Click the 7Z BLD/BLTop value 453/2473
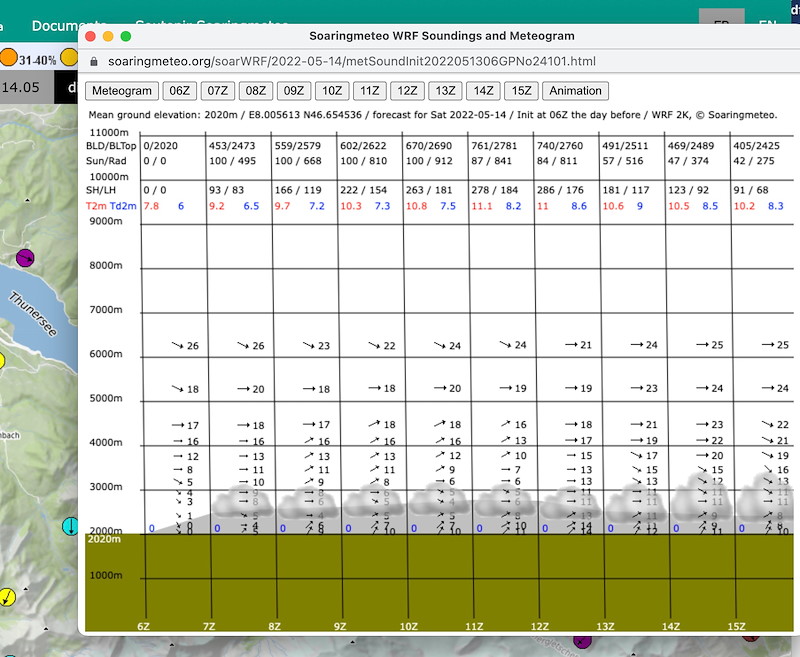800x657 pixels. point(232,146)
